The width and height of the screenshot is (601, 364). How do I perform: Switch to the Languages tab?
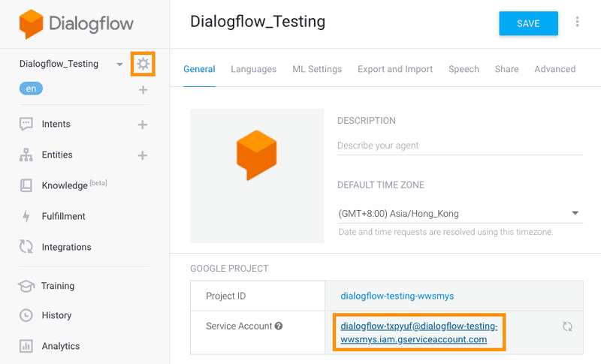coord(253,69)
